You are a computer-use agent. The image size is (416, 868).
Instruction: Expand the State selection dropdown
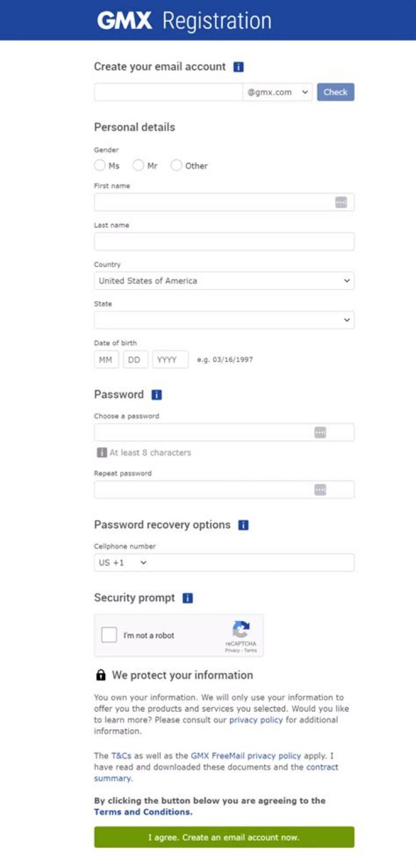coord(224,320)
